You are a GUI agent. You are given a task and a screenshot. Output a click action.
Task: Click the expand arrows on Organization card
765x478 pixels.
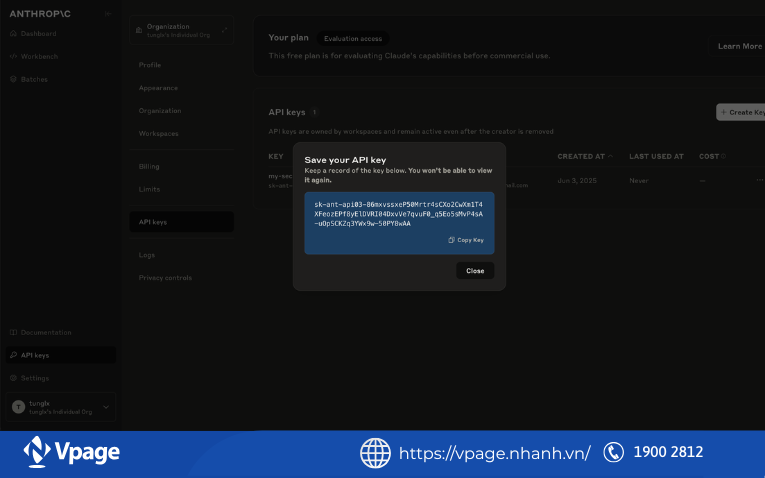(x=224, y=30)
